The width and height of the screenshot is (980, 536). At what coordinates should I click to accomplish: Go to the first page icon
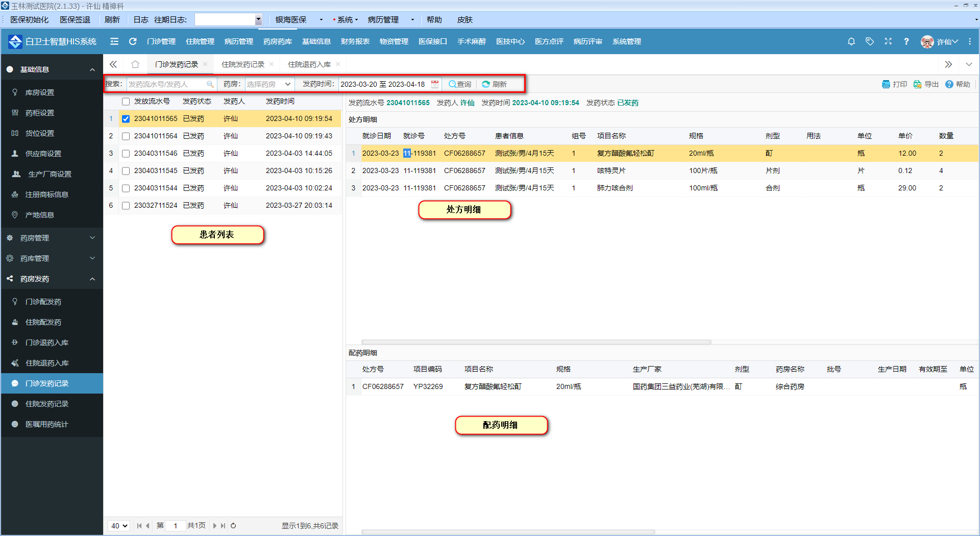coord(139,526)
